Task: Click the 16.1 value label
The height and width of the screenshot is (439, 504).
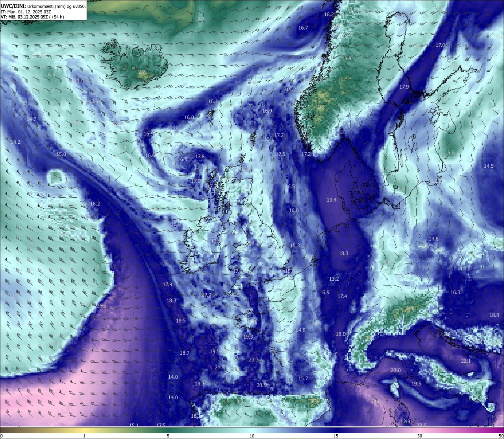Action: [x=213, y=102]
